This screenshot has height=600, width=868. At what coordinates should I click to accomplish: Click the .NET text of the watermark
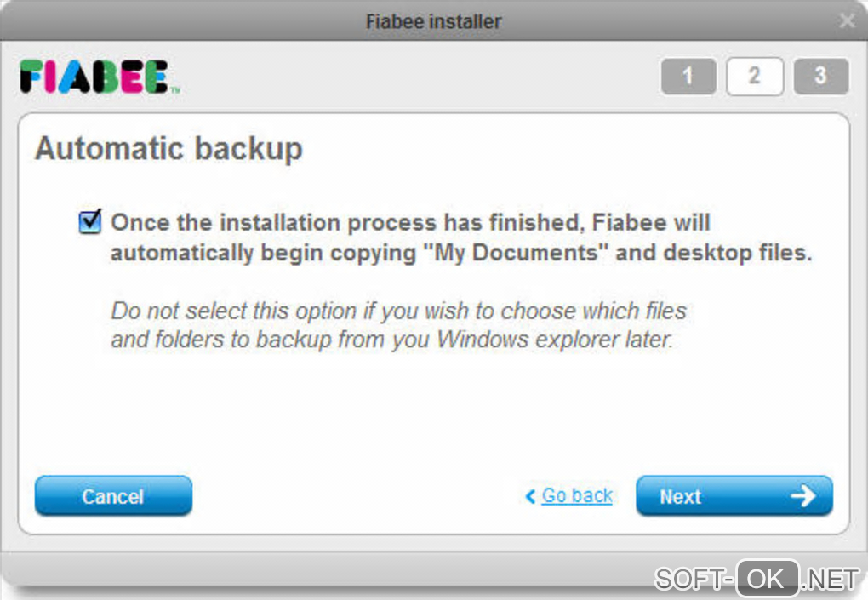pyautogui.click(x=831, y=580)
